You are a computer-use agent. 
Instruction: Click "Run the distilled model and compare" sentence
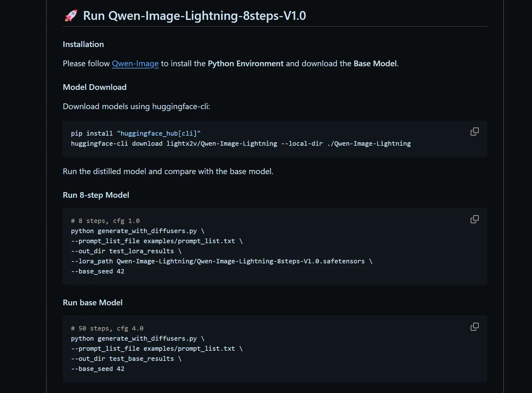[168, 171]
